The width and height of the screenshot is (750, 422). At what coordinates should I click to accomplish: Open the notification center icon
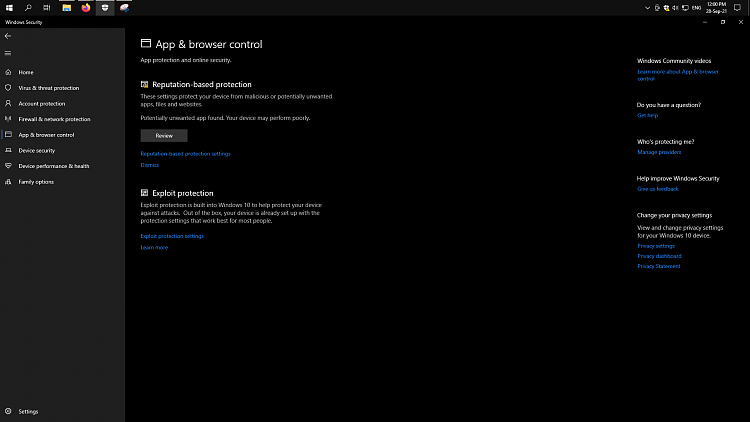pos(737,8)
